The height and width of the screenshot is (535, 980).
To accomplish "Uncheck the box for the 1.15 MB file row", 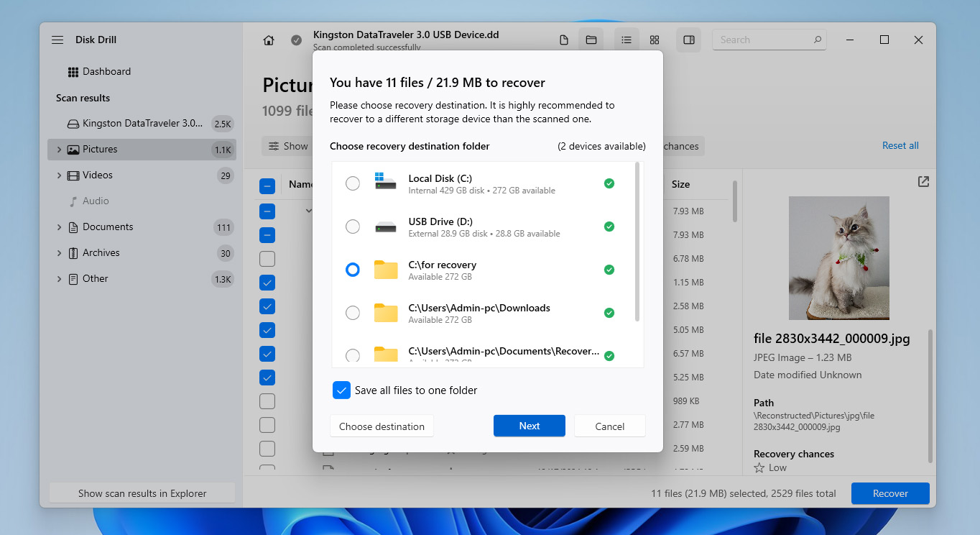I will (267, 283).
